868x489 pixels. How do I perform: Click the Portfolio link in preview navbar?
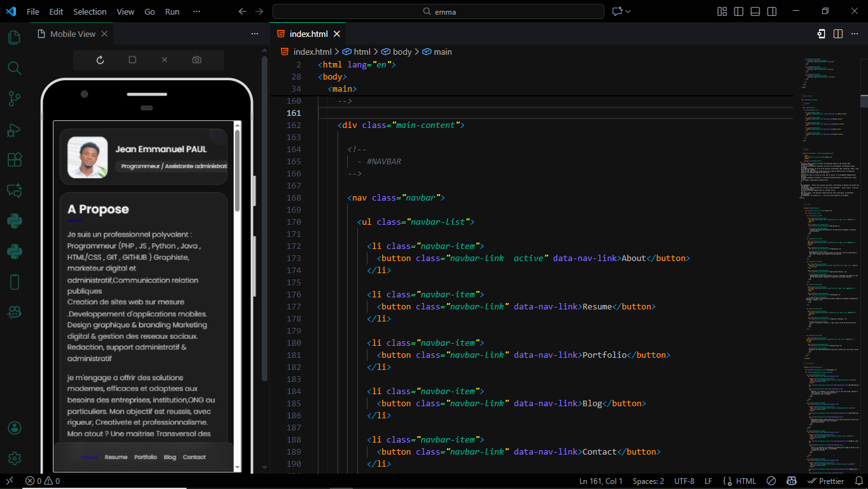point(145,457)
